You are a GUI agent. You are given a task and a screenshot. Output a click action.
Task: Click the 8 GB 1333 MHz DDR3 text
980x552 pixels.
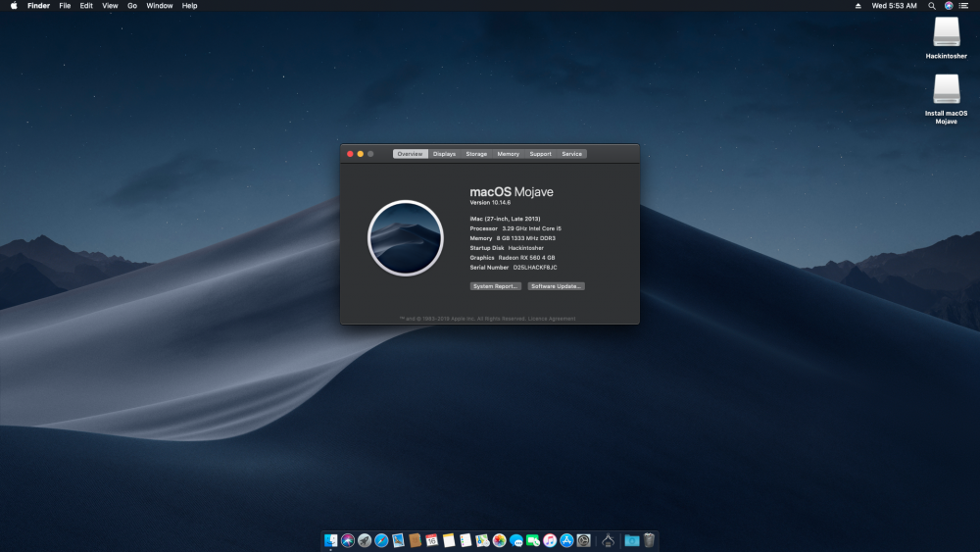point(525,238)
